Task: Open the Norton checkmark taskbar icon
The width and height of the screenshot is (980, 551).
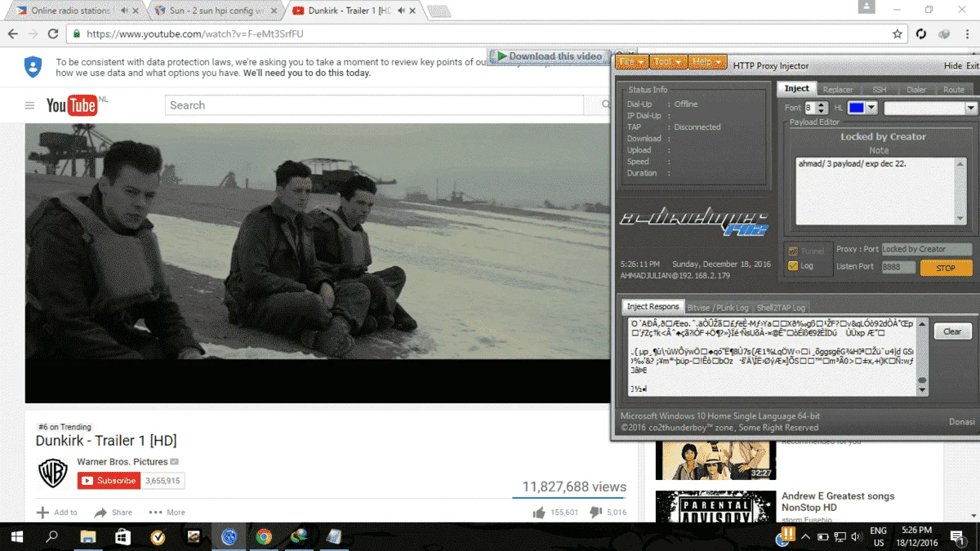Action: (158, 536)
